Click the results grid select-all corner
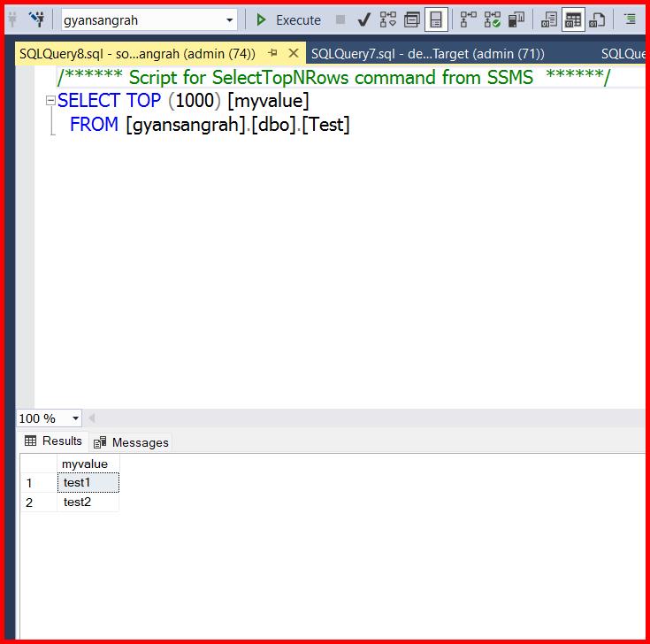 pos(39,464)
